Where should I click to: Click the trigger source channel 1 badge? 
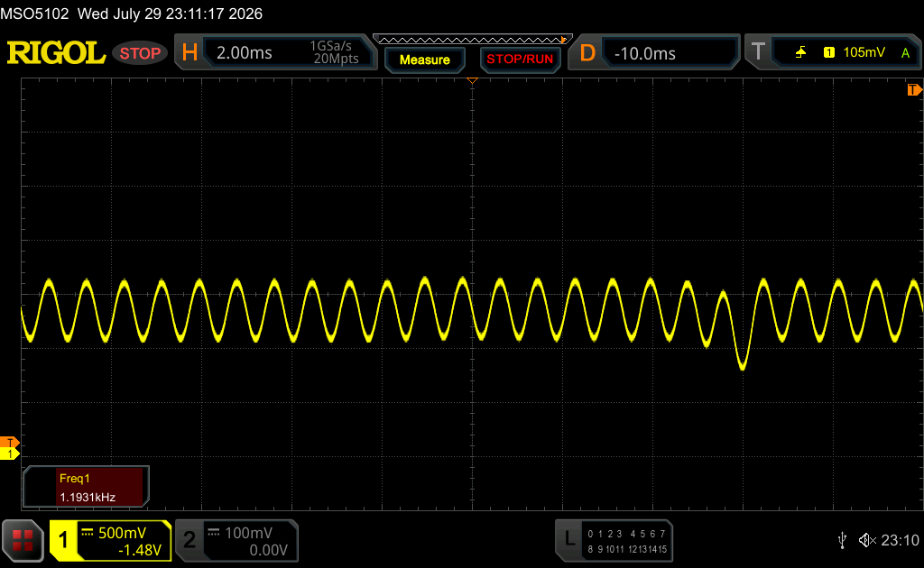click(x=829, y=52)
